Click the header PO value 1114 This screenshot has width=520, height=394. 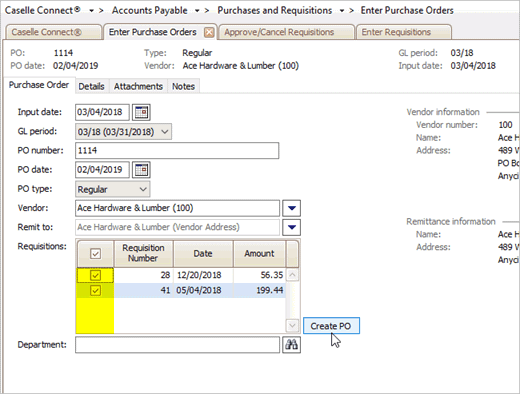pos(63,53)
